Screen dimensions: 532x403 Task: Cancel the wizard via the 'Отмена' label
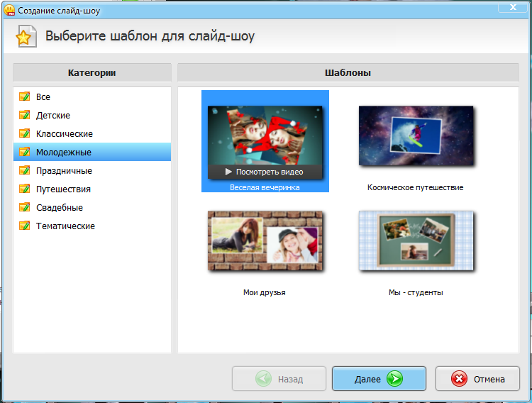click(489, 379)
